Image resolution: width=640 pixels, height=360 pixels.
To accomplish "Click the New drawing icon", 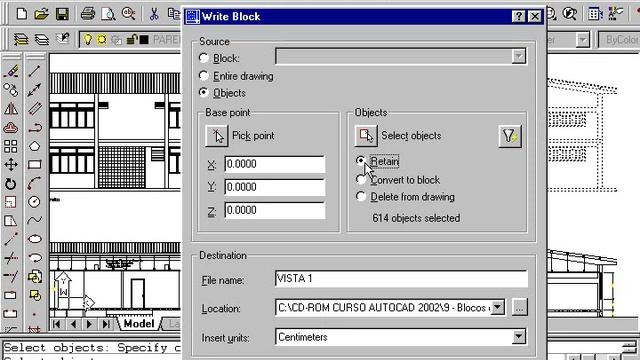I will 22,14.
